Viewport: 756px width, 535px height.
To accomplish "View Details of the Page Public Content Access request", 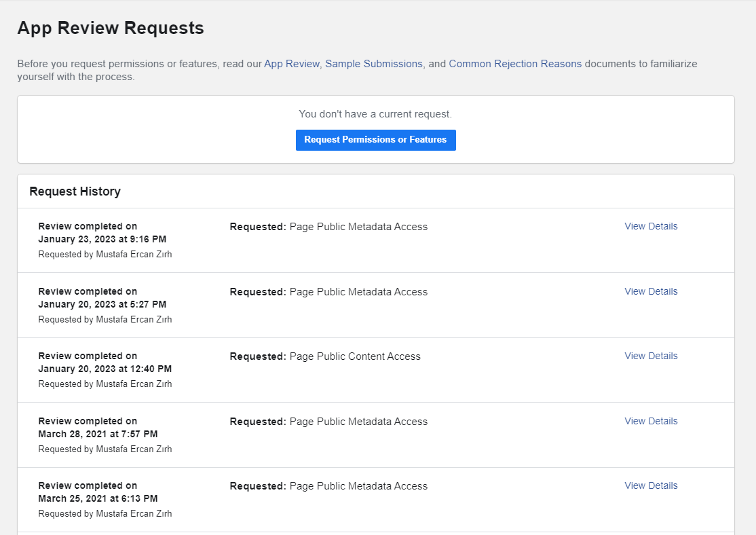I will coord(650,356).
